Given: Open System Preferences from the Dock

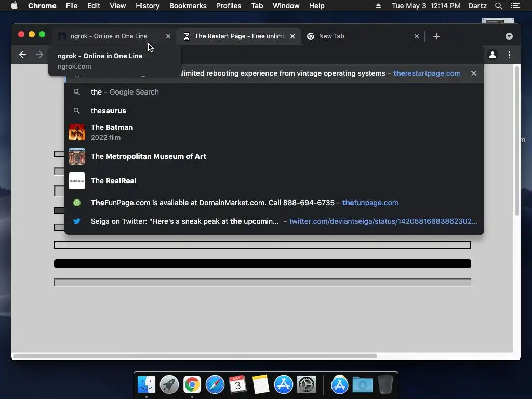Looking at the screenshot, I should [307, 385].
